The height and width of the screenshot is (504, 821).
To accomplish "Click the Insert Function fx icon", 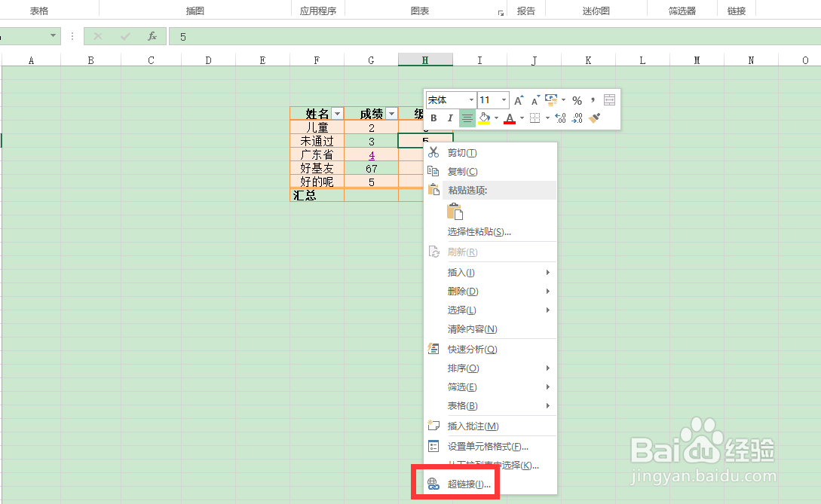I will (x=153, y=35).
